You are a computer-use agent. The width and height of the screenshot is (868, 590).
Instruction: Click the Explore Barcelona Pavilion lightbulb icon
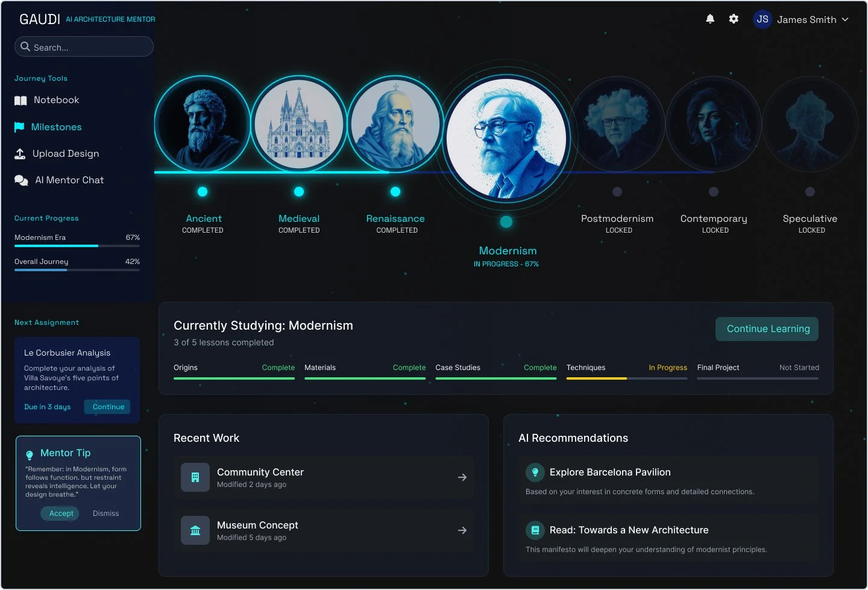(535, 472)
